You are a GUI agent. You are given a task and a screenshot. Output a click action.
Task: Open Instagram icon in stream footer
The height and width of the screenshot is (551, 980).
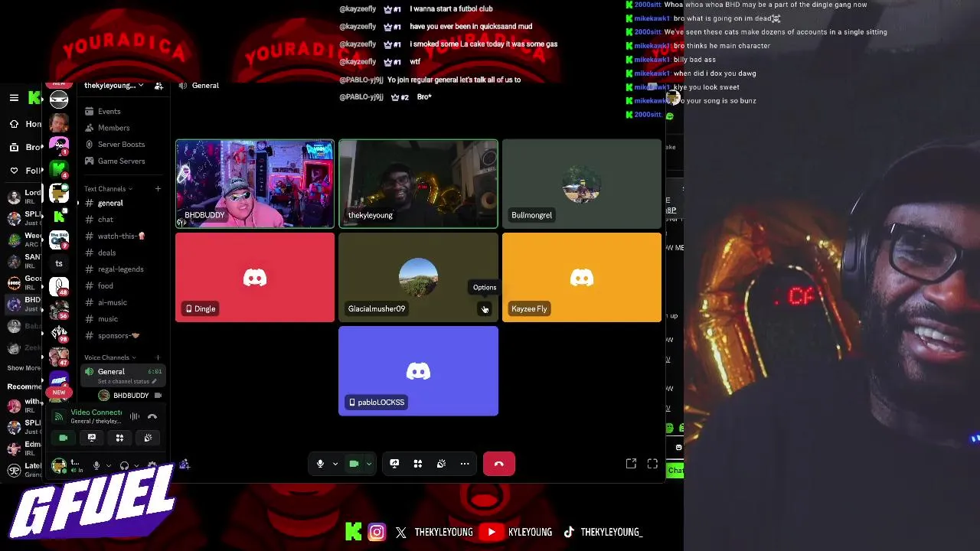coord(377,532)
